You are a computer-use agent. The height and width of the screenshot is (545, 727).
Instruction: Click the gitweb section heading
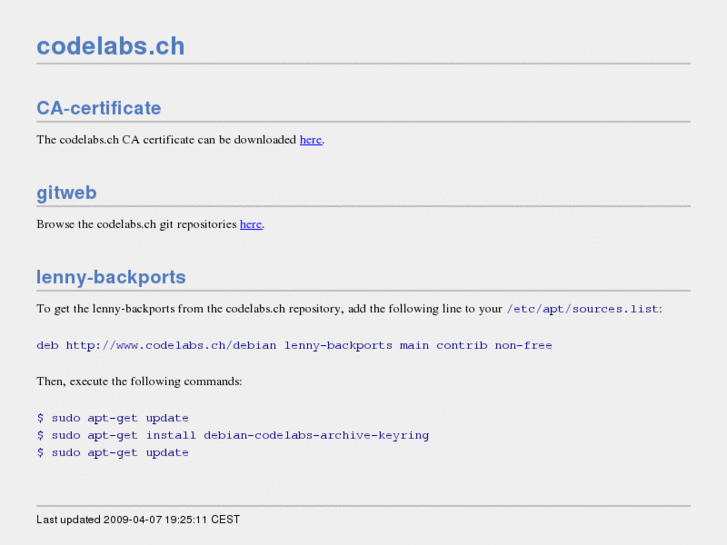66,193
